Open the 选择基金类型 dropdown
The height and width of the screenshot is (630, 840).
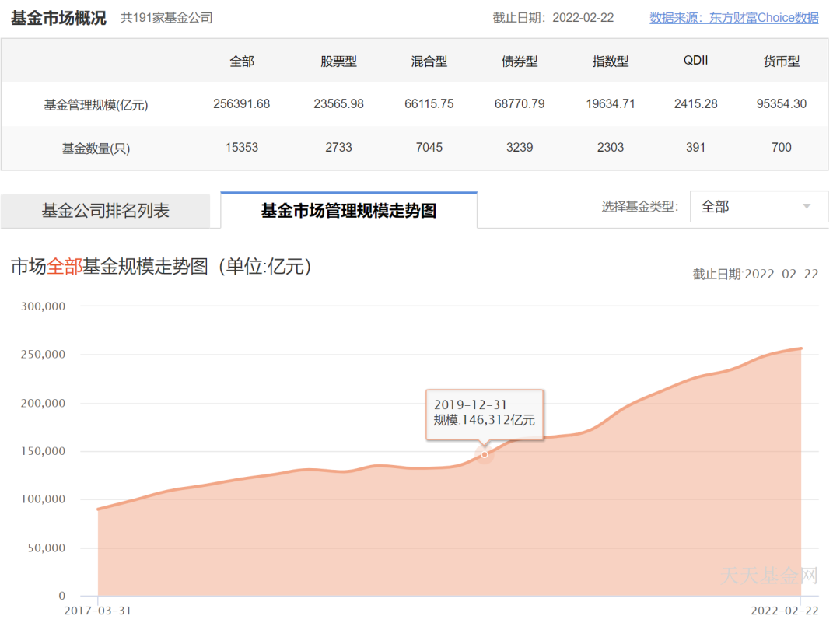[758, 207]
